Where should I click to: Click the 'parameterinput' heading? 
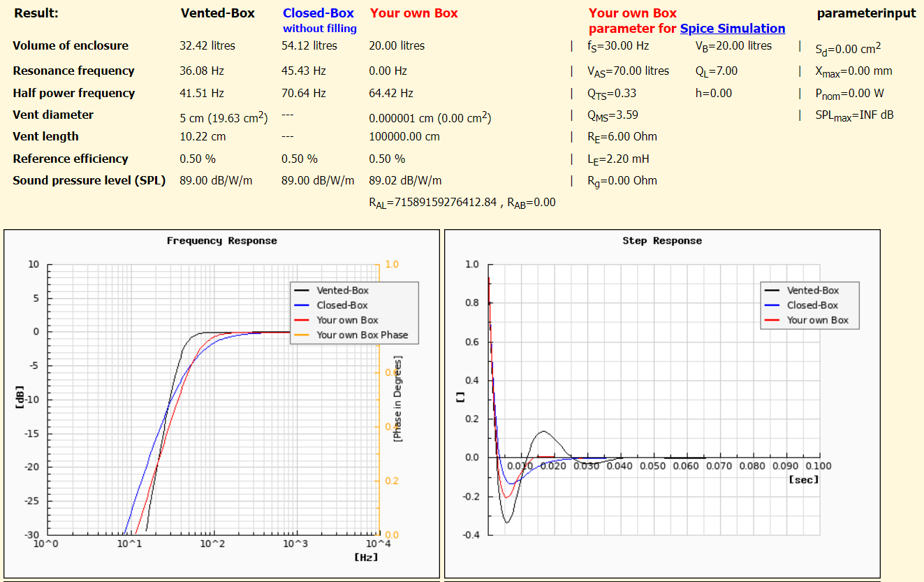(866, 13)
